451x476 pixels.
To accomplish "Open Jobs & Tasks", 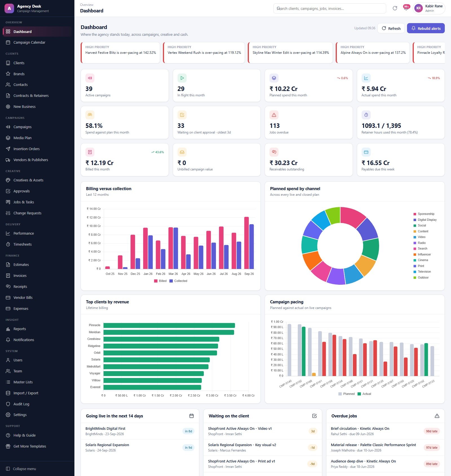I will click(x=37, y=202).
